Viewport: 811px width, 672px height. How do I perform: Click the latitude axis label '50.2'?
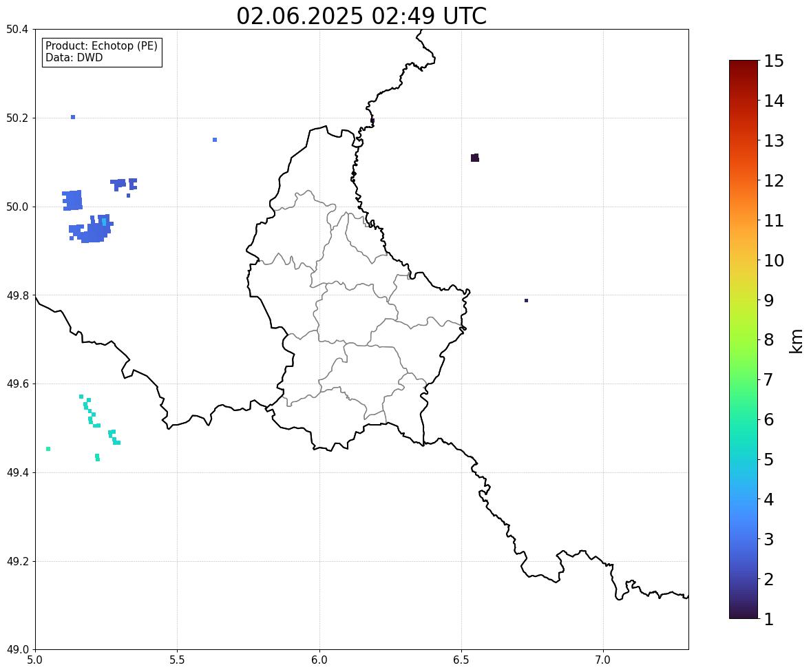pos(17,118)
